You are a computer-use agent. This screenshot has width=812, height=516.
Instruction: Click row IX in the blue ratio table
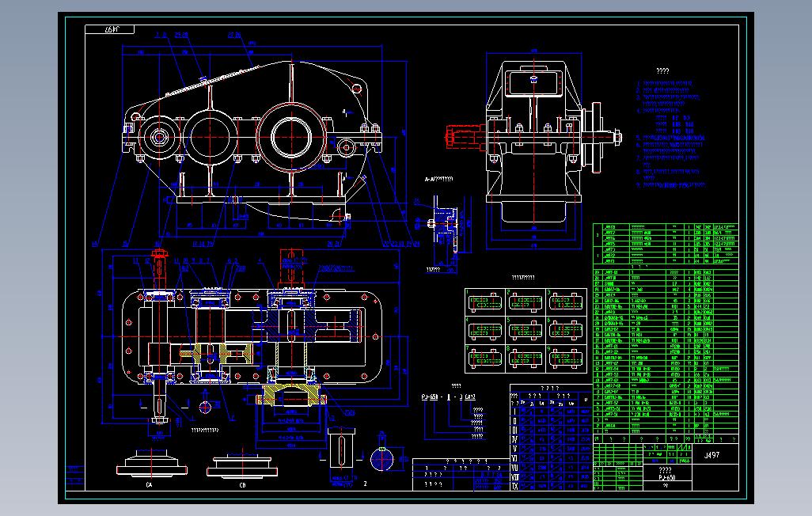[x=551, y=487]
